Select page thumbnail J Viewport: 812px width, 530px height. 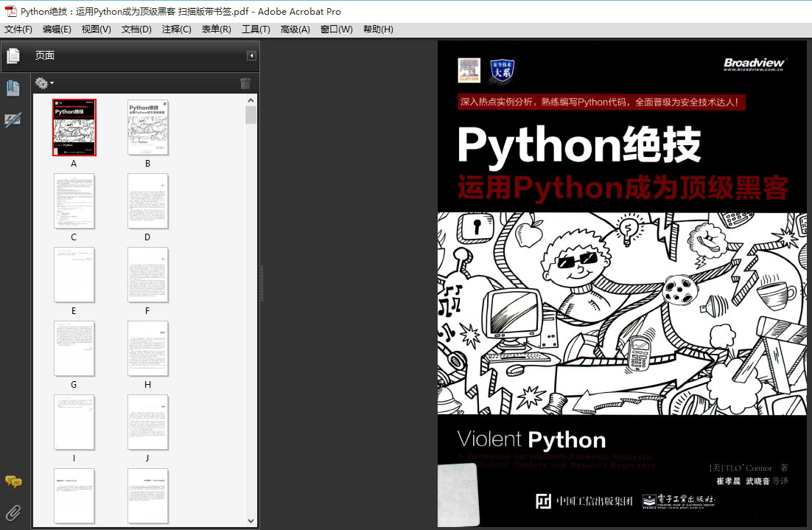(x=148, y=422)
